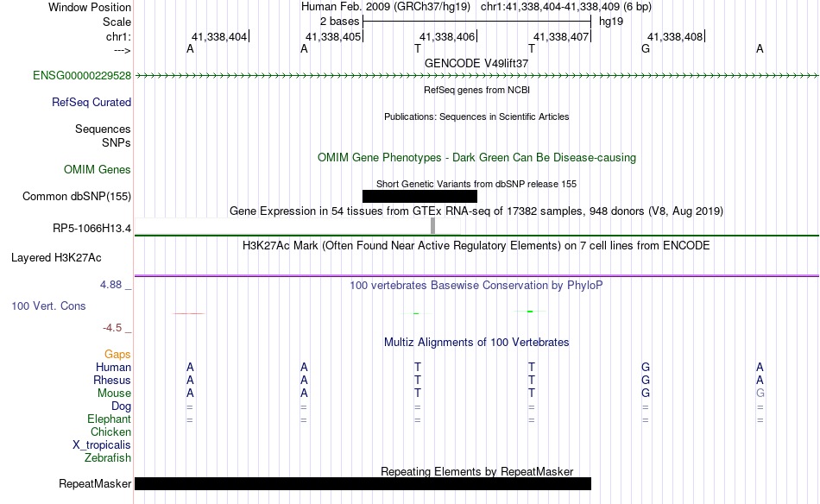Viewport: 820px width, 504px height.
Task: Select the Dog species label
Action: [121, 406]
